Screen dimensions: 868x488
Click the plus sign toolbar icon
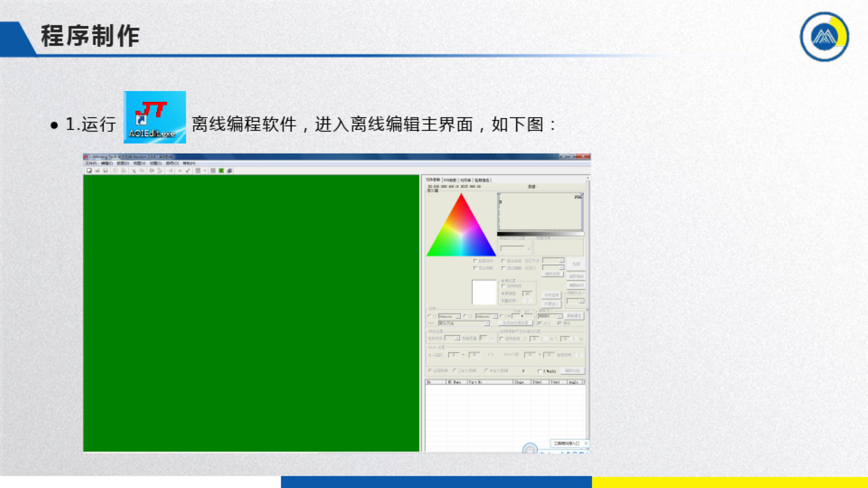[x=180, y=171]
